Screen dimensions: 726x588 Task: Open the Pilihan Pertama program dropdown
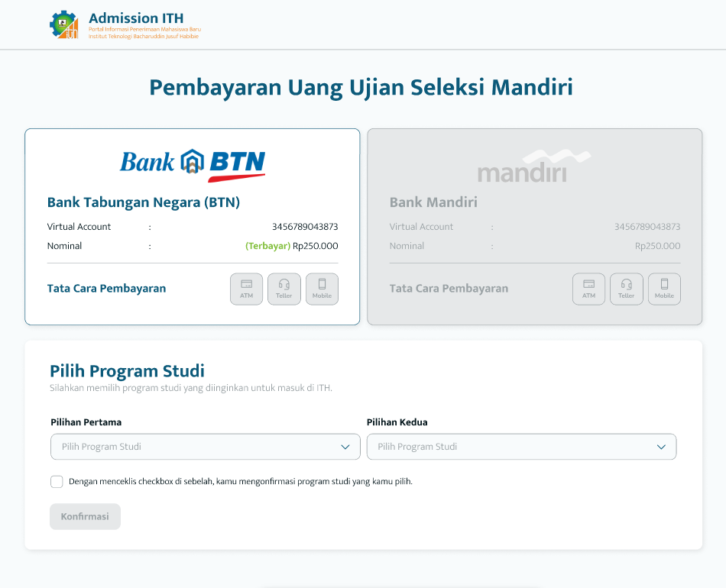[x=205, y=447]
